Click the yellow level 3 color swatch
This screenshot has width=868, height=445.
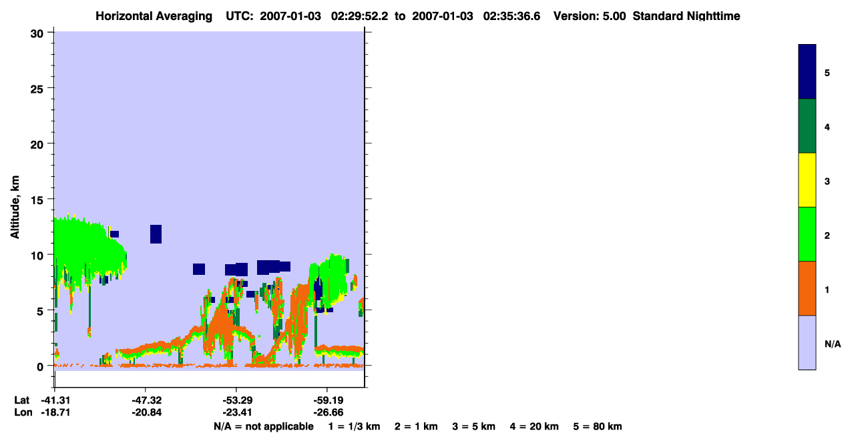807,180
